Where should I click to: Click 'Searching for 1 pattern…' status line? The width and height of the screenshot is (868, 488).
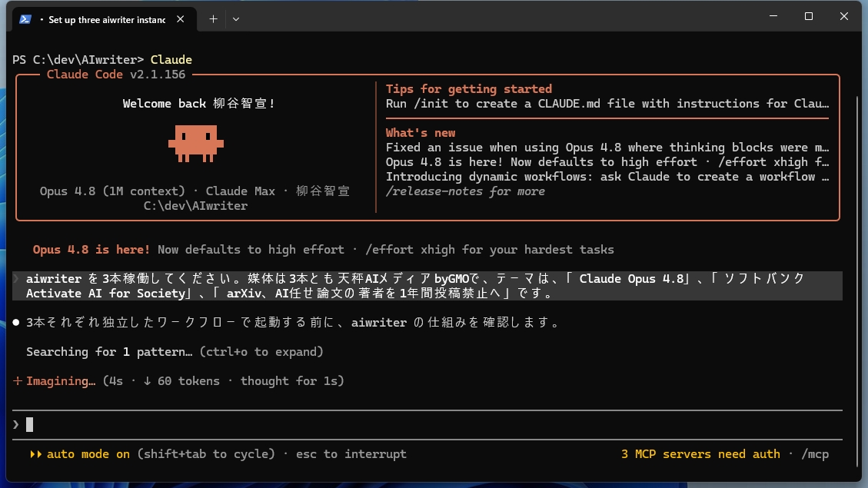[175, 352]
